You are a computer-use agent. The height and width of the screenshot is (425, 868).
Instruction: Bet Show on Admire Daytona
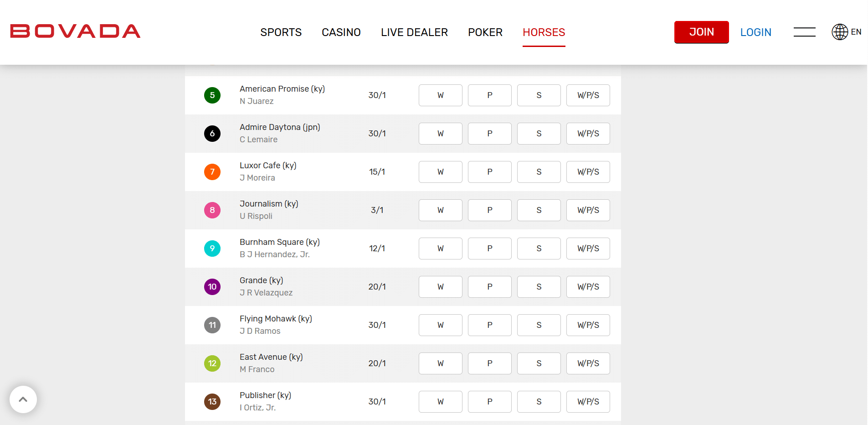coord(539,134)
